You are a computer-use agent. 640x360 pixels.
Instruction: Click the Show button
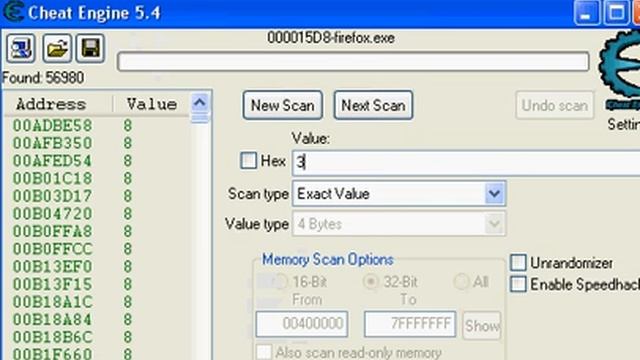point(482,326)
